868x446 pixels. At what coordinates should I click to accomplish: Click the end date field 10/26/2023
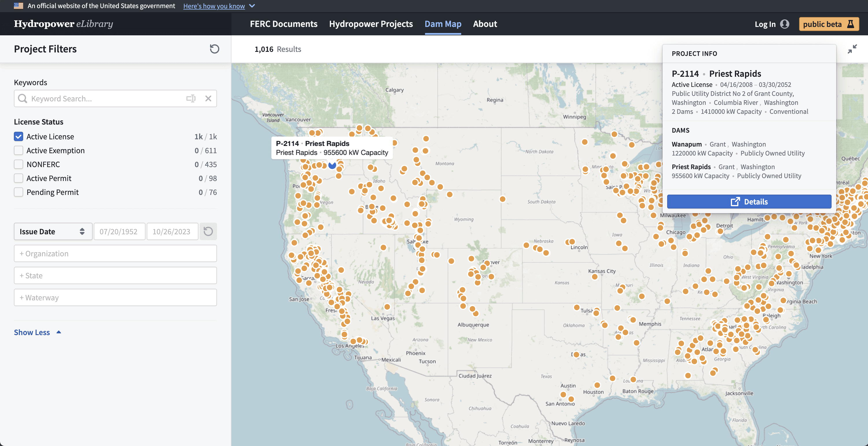click(x=172, y=231)
